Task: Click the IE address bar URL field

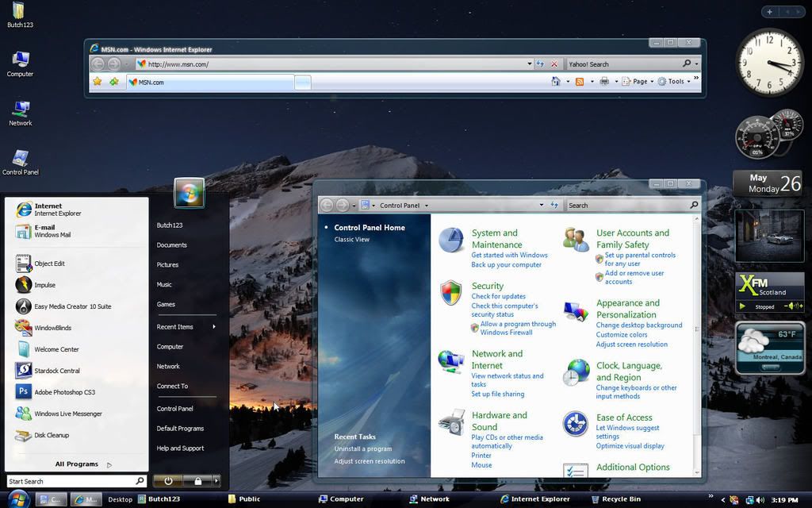Action: 331,63
